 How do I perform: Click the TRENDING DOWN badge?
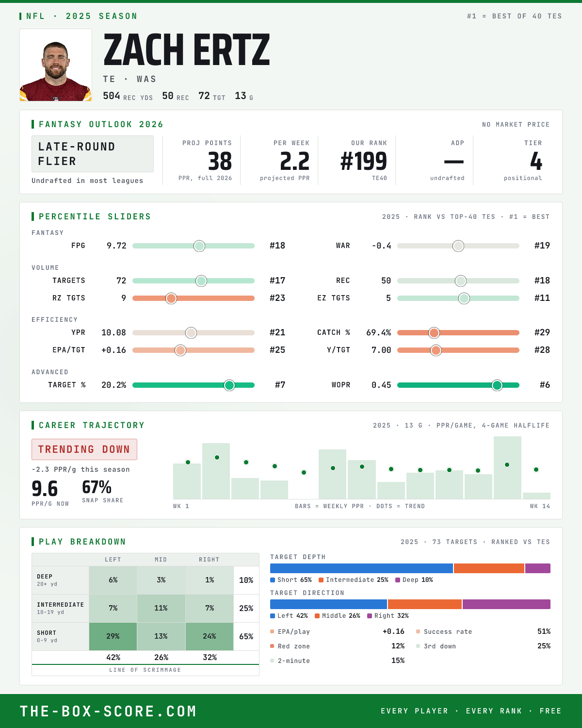point(84,449)
